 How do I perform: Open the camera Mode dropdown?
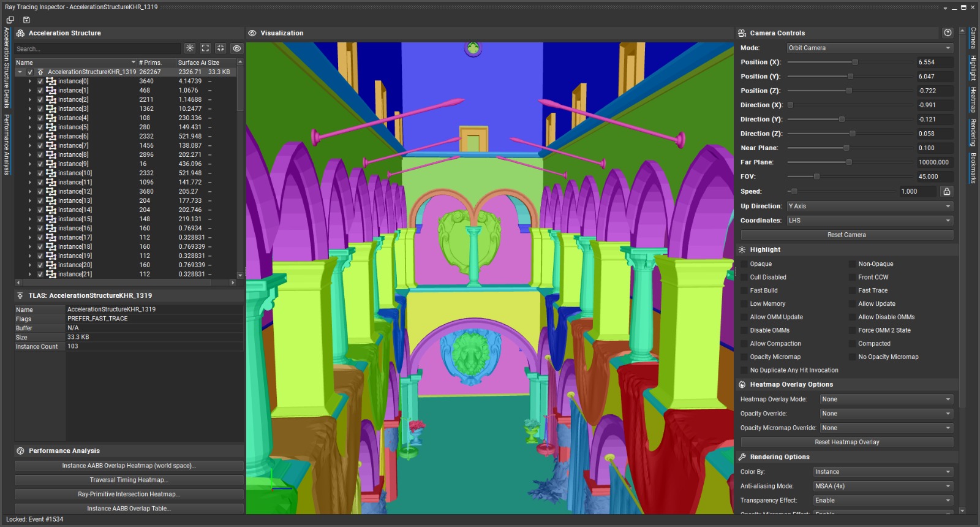click(869, 48)
